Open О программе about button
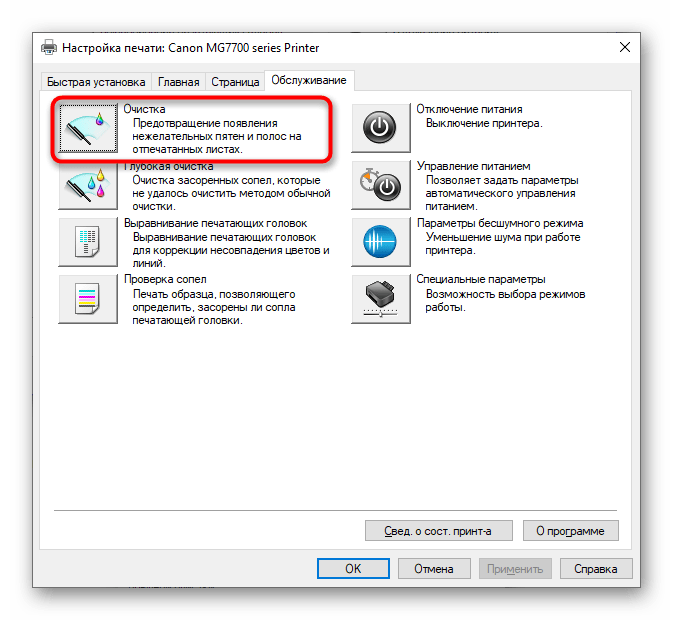This screenshot has height=620, width=673. click(570, 531)
